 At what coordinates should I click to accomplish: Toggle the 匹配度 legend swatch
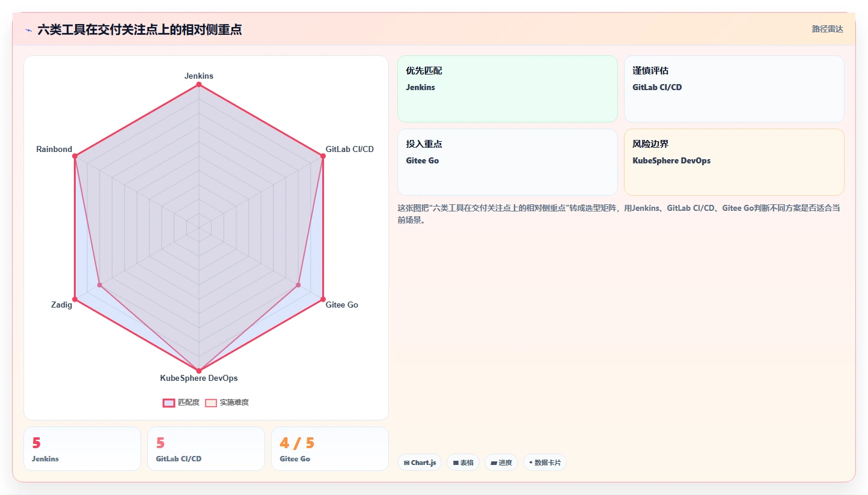(x=169, y=402)
